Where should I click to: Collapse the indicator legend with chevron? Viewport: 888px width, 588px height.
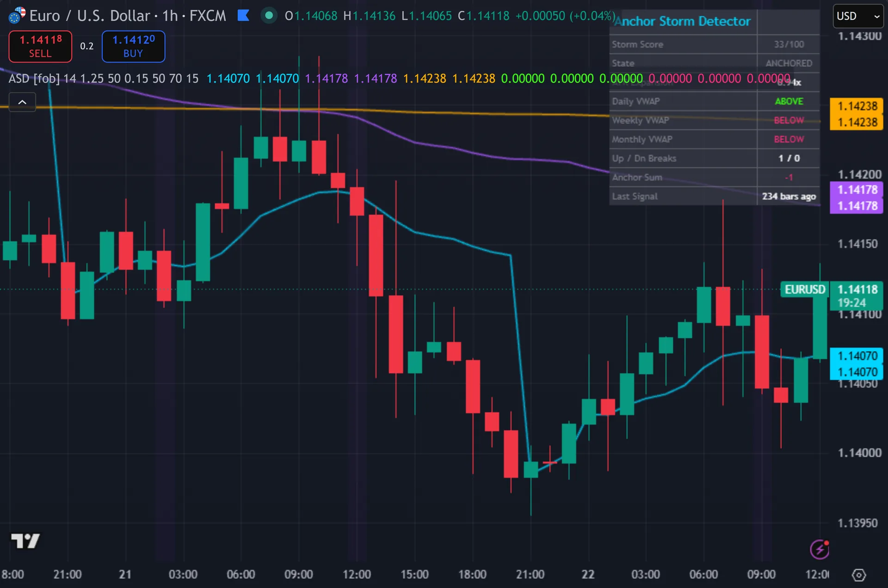[22, 102]
